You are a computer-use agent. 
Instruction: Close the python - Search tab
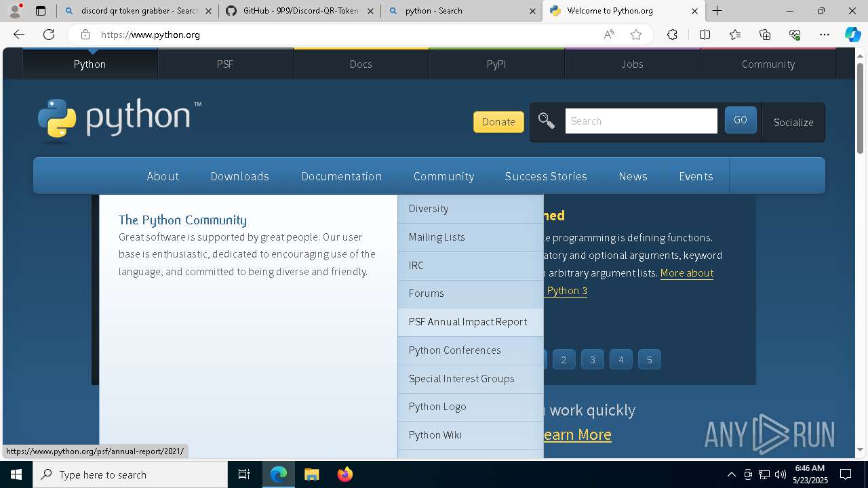pyautogui.click(x=532, y=11)
